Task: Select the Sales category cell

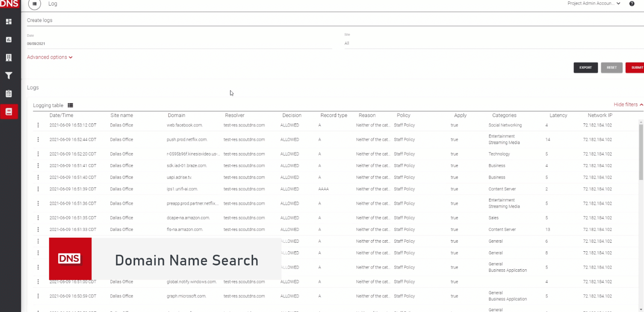Action: click(x=493, y=218)
